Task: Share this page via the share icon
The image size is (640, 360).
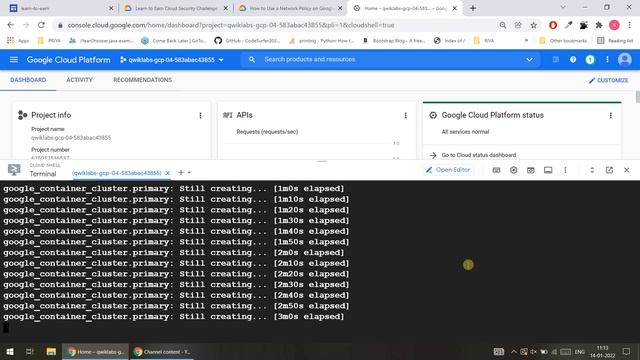Action: pyautogui.click(x=518, y=25)
